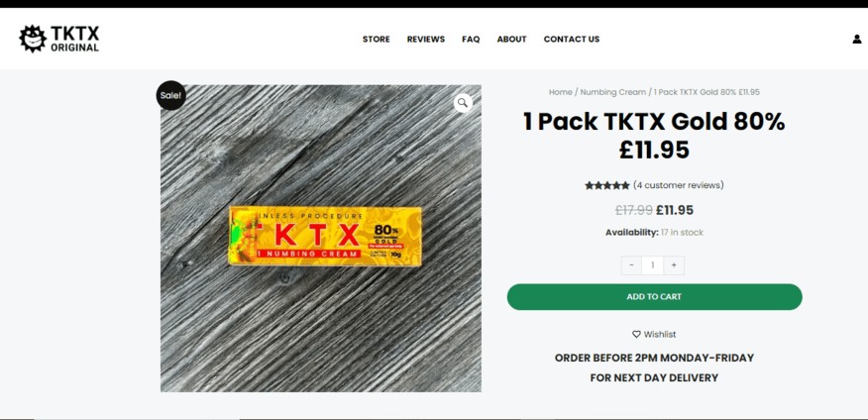
Task: Open the 4 customer reviews link
Action: (678, 185)
